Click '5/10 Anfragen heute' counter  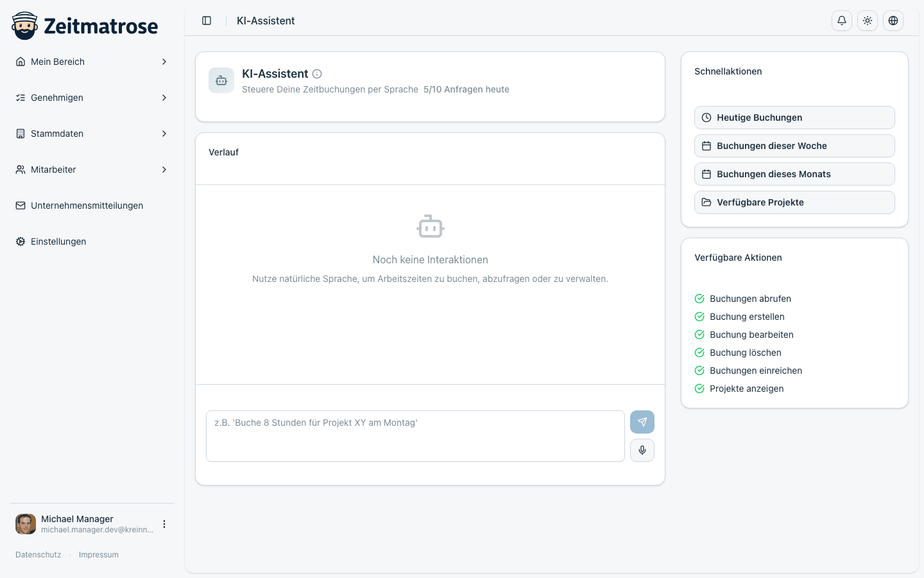(466, 89)
